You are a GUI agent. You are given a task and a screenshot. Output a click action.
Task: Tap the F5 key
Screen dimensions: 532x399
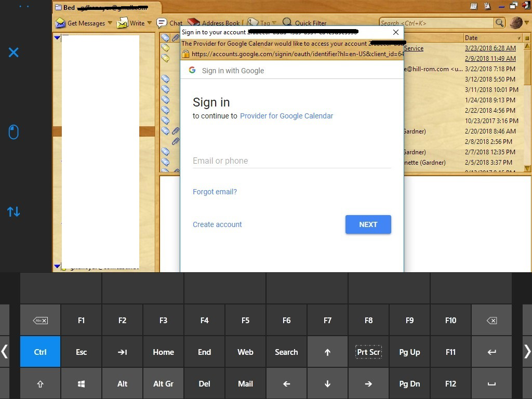tap(245, 320)
